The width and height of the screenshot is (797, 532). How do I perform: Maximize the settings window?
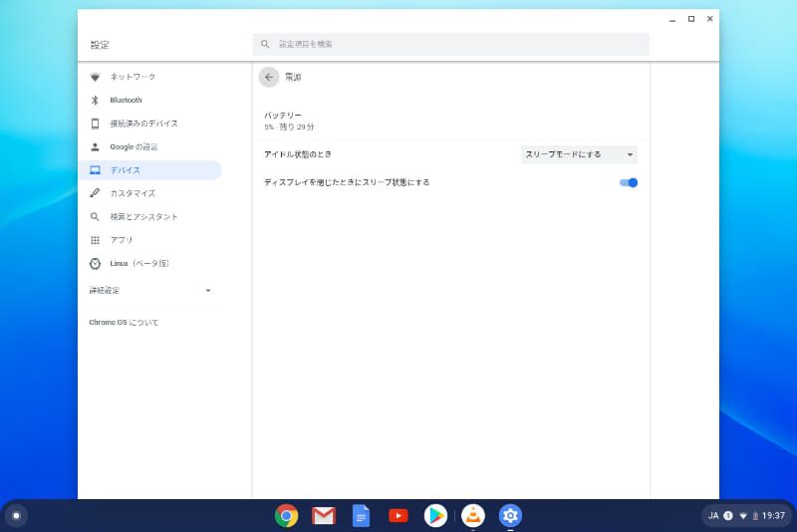(691, 19)
